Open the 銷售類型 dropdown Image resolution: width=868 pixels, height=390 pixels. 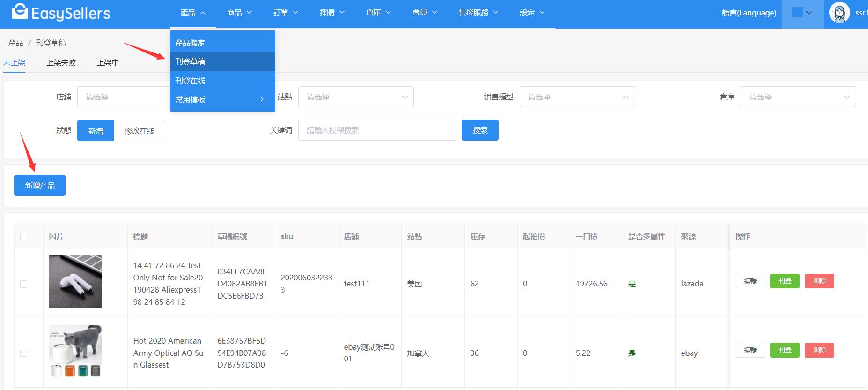577,97
